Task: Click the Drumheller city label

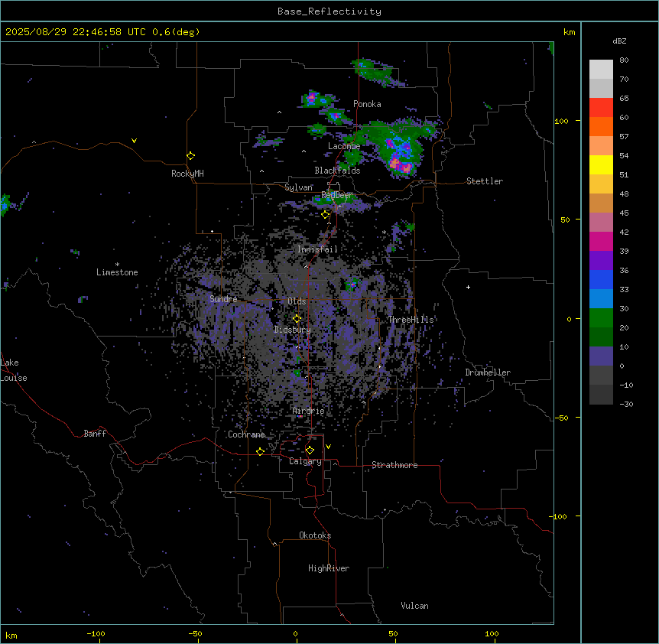Action: tap(488, 372)
